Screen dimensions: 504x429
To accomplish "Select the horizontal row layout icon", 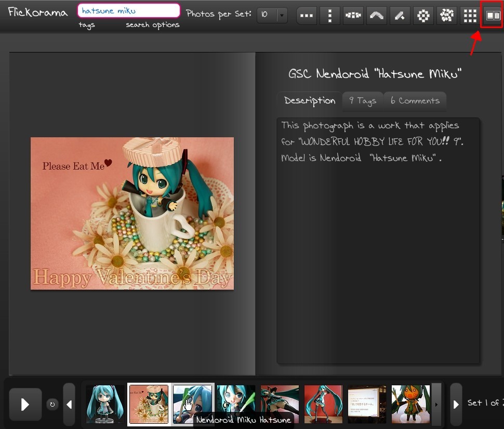I will tap(307, 15).
